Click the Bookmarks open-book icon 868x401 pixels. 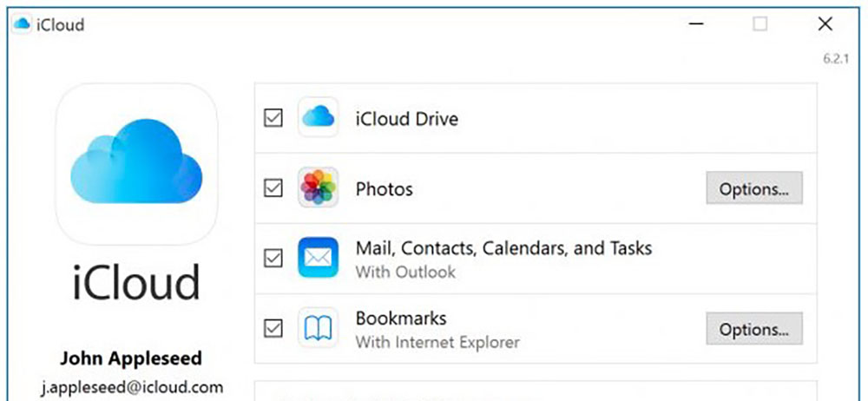click(319, 328)
